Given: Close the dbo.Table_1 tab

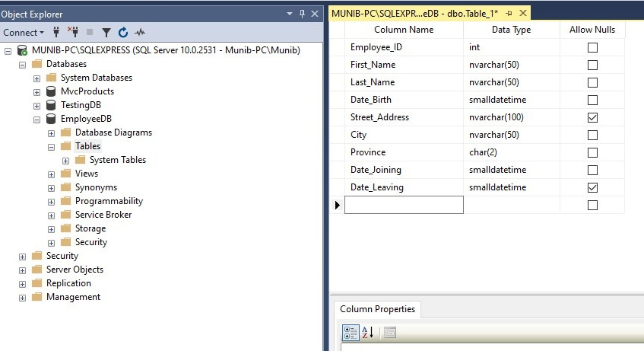Looking at the screenshot, I should pyautogui.click(x=523, y=13).
